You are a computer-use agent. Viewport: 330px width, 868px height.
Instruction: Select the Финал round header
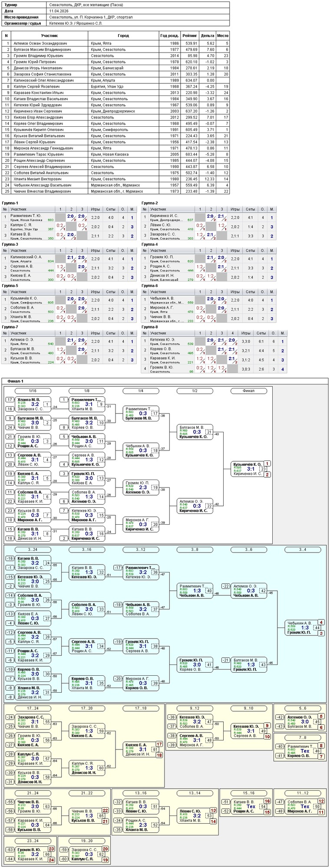pos(248,391)
